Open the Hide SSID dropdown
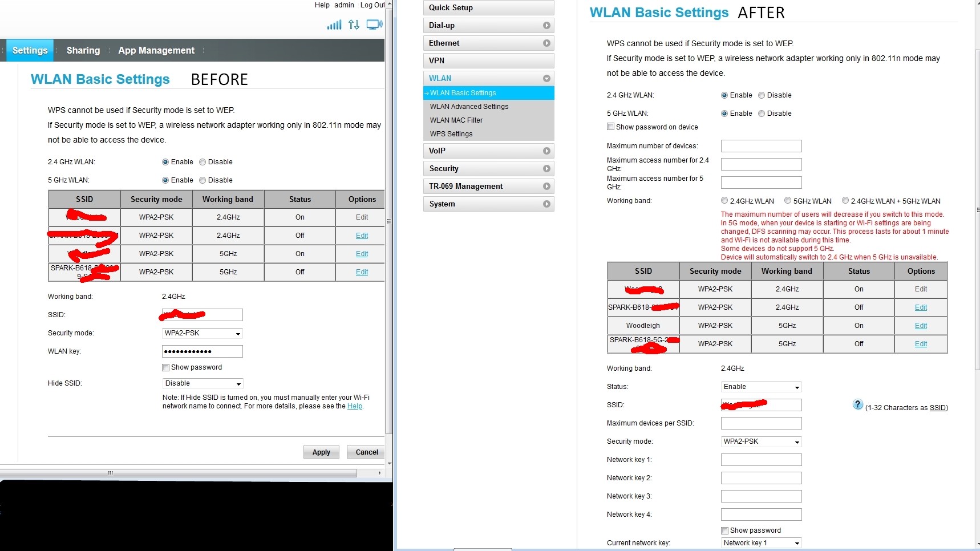 203,384
